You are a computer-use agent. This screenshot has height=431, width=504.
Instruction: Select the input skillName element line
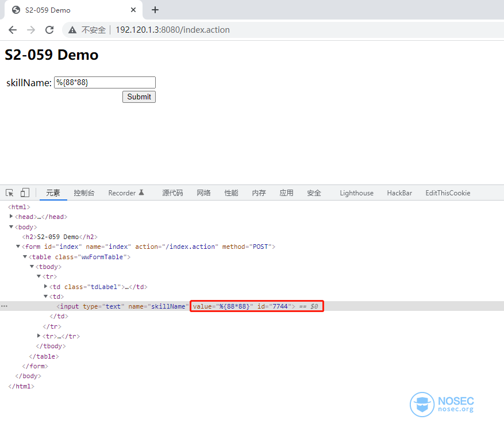pos(176,306)
